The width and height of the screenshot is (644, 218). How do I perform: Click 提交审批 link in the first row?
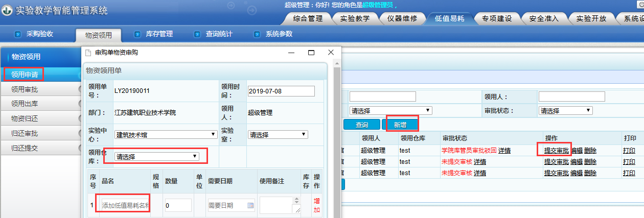pyautogui.click(x=556, y=150)
